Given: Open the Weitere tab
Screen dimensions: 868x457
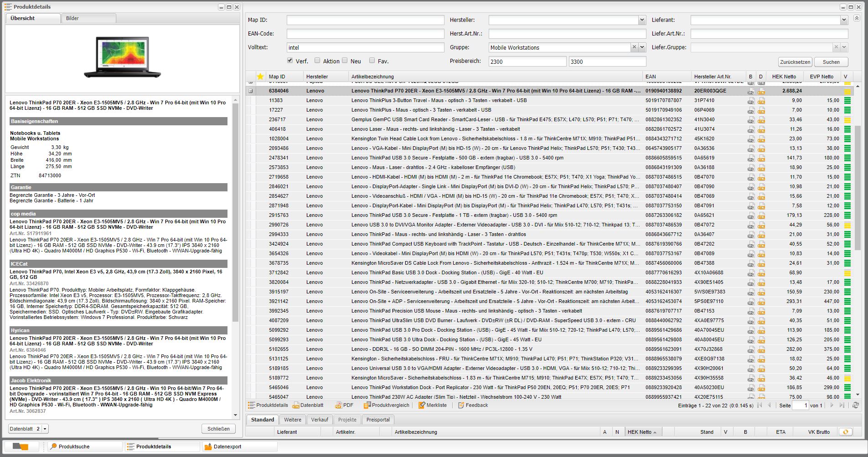Looking at the screenshot, I should [293, 420].
